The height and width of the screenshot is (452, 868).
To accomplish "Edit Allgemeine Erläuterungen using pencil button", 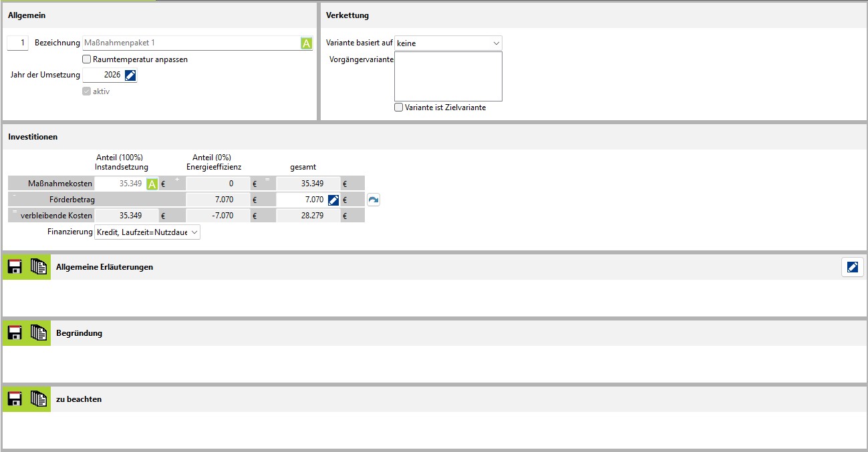I will point(852,267).
